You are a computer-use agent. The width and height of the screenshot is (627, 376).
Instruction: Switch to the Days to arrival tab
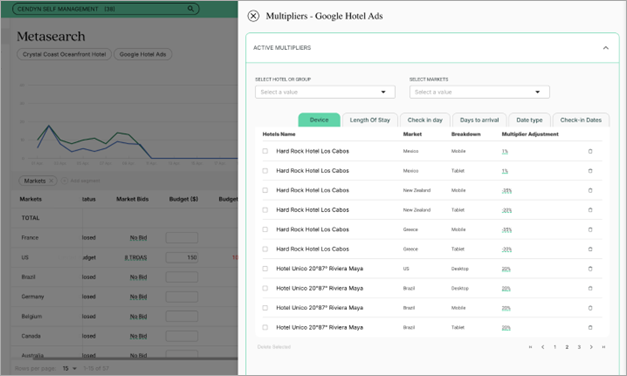(479, 120)
